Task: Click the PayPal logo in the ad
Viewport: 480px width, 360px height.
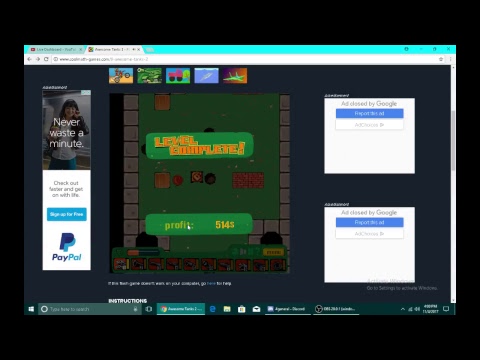Action: coord(67,247)
